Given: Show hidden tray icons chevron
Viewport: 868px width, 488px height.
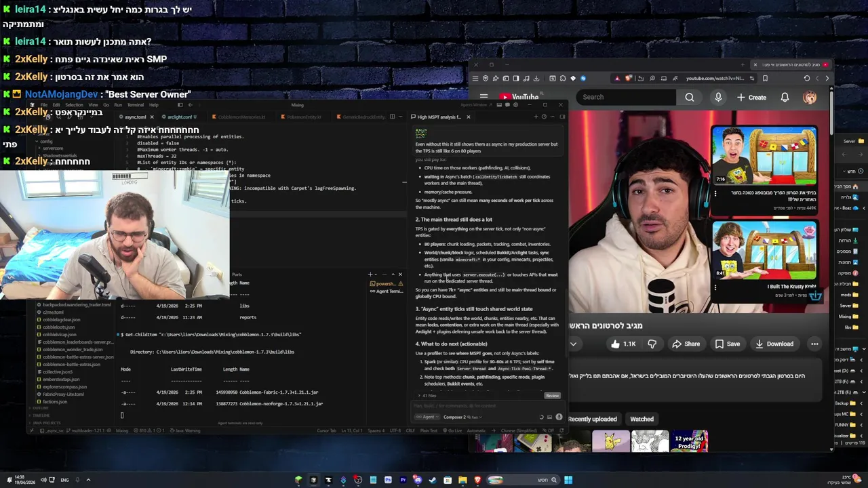Looking at the screenshot, I should click(x=88, y=480).
